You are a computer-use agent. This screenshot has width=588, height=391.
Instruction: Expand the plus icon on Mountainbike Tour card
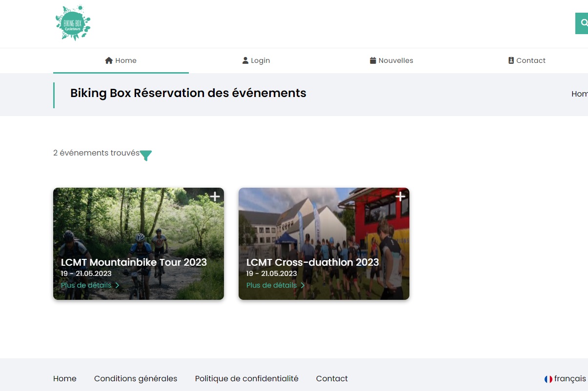coord(215,196)
